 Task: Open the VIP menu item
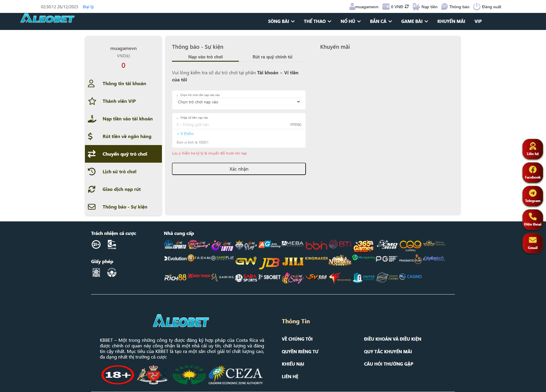(478, 21)
